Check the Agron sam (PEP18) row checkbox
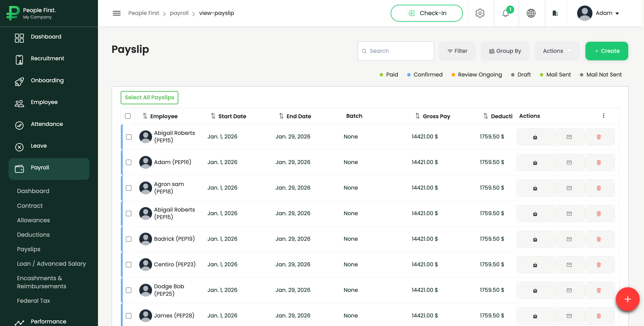Image resolution: width=644 pixels, height=326 pixels. 129,188
